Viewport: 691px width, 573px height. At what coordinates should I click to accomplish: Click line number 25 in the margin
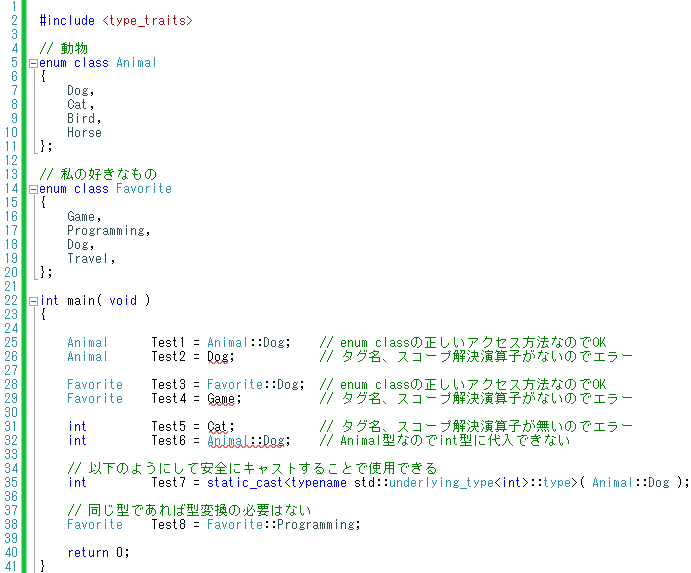[11, 342]
